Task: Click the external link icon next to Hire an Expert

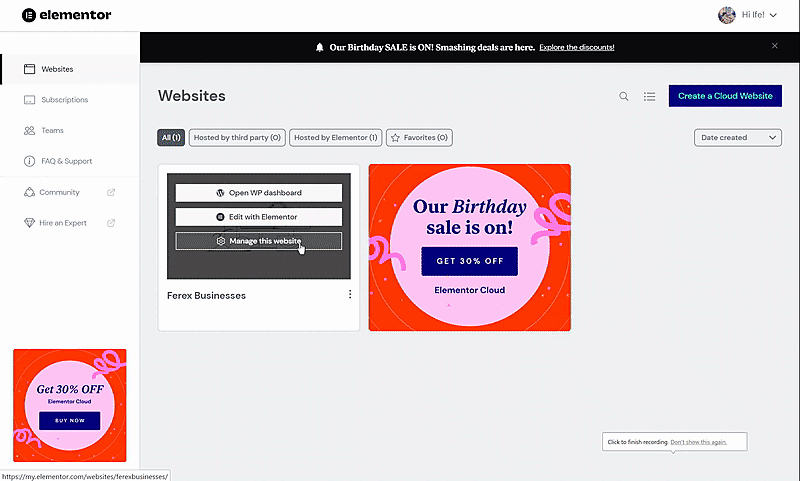Action: coord(111,223)
